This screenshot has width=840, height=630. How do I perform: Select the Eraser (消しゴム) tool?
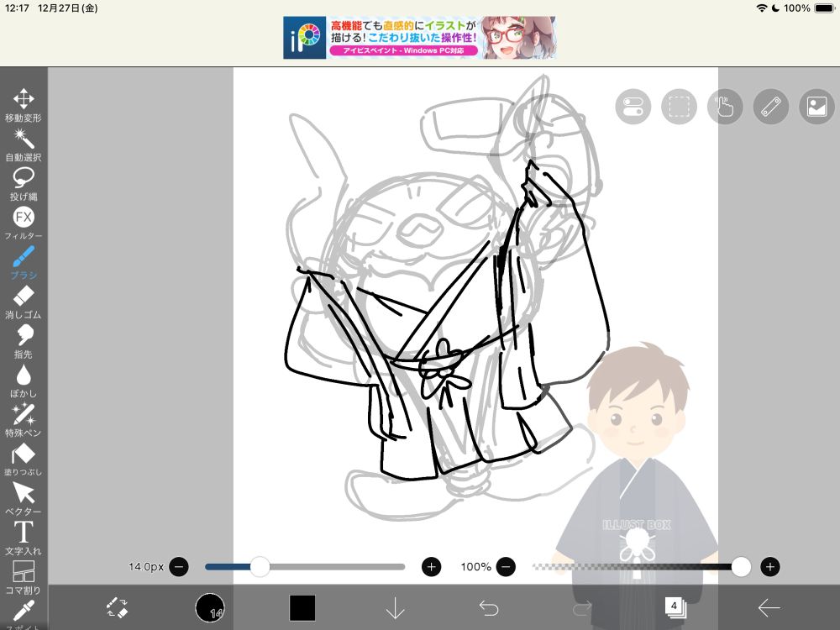tap(24, 302)
